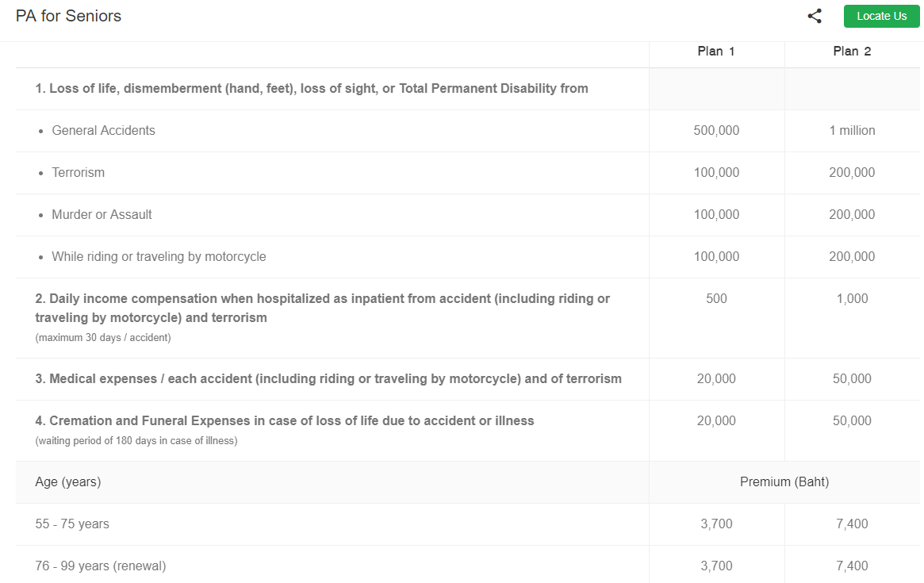The height and width of the screenshot is (583, 924).
Task: Click the Cremation and Funeral Expenses heading
Action: point(284,420)
